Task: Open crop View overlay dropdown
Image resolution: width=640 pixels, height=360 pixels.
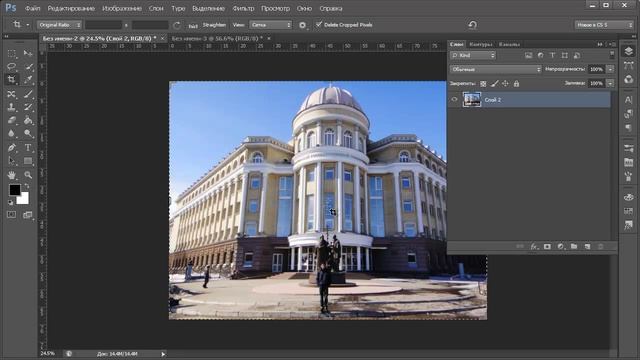Action: (271, 25)
